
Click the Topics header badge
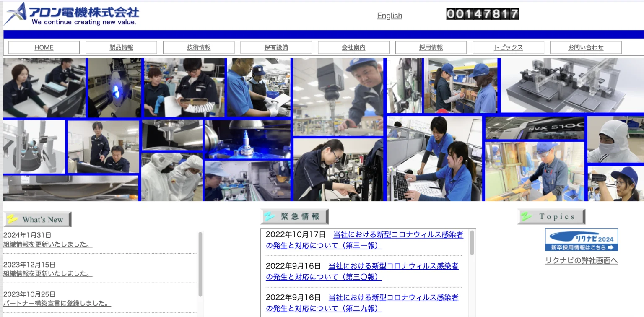[x=551, y=217]
